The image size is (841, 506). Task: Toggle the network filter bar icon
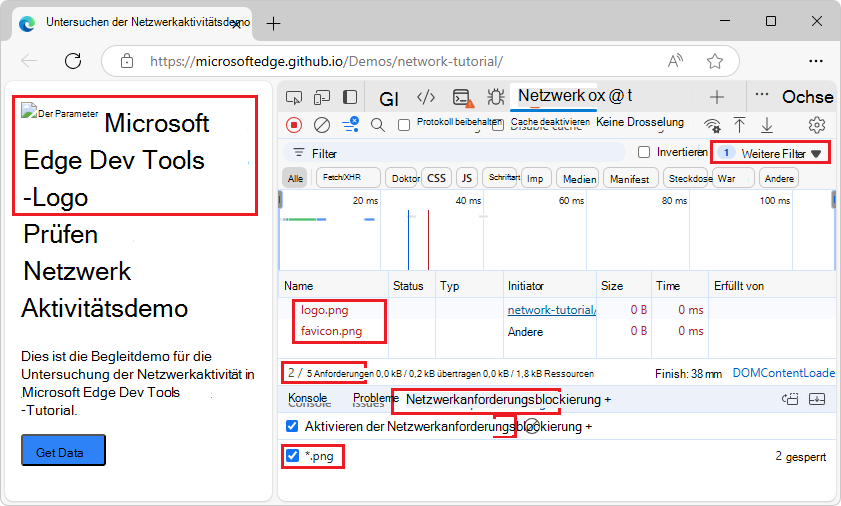(x=350, y=124)
